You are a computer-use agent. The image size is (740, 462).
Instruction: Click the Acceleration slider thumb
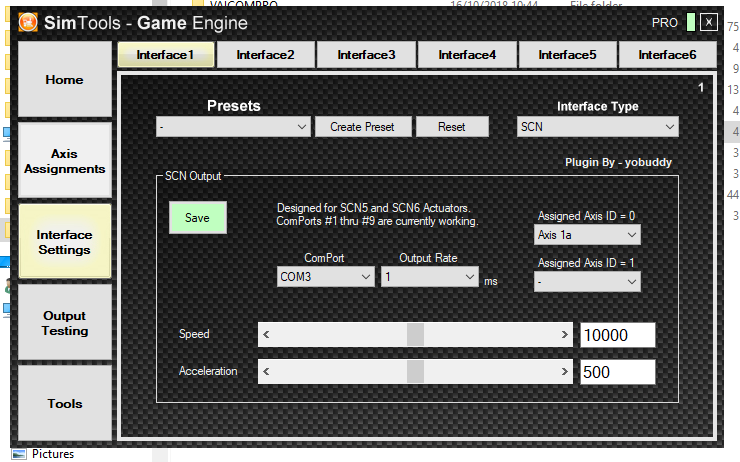click(415, 371)
